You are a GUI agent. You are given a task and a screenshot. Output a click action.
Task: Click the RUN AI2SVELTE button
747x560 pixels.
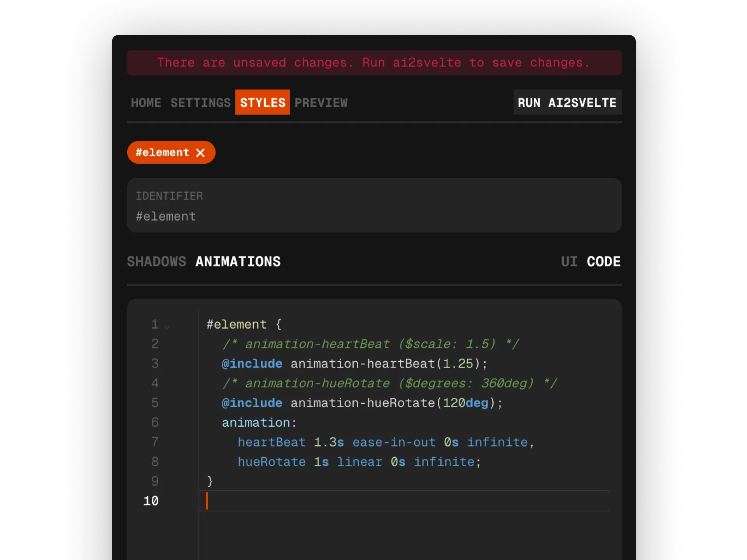click(567, 102)
